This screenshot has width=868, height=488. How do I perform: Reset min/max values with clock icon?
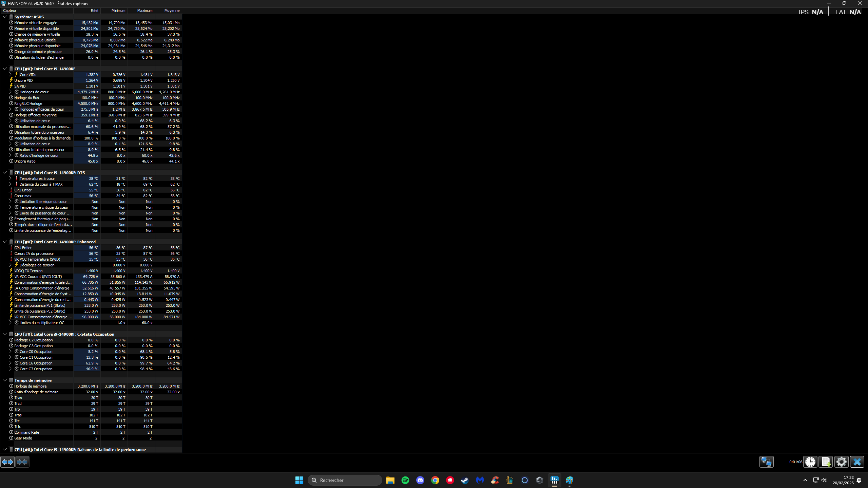(x=810, y=462)
